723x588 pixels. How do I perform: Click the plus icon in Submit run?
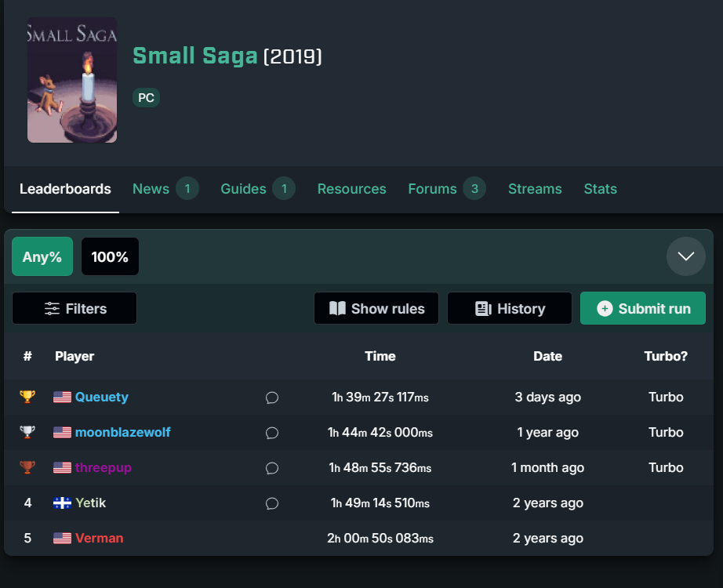(605, 309)
